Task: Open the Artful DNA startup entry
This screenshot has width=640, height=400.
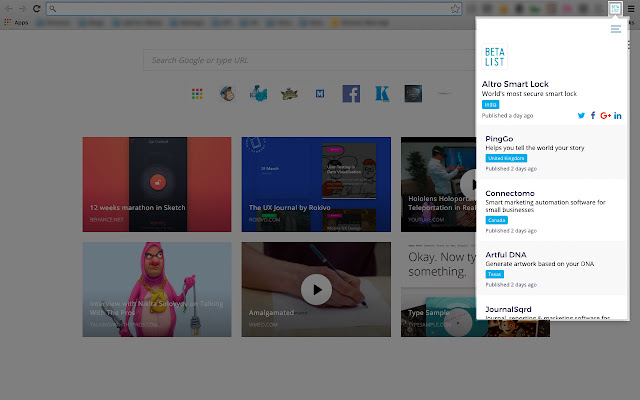Action: click(551, 269)
